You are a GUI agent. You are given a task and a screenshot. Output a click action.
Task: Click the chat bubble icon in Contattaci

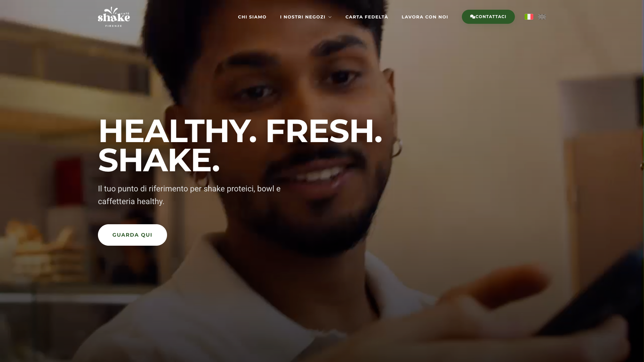(473, 17)
